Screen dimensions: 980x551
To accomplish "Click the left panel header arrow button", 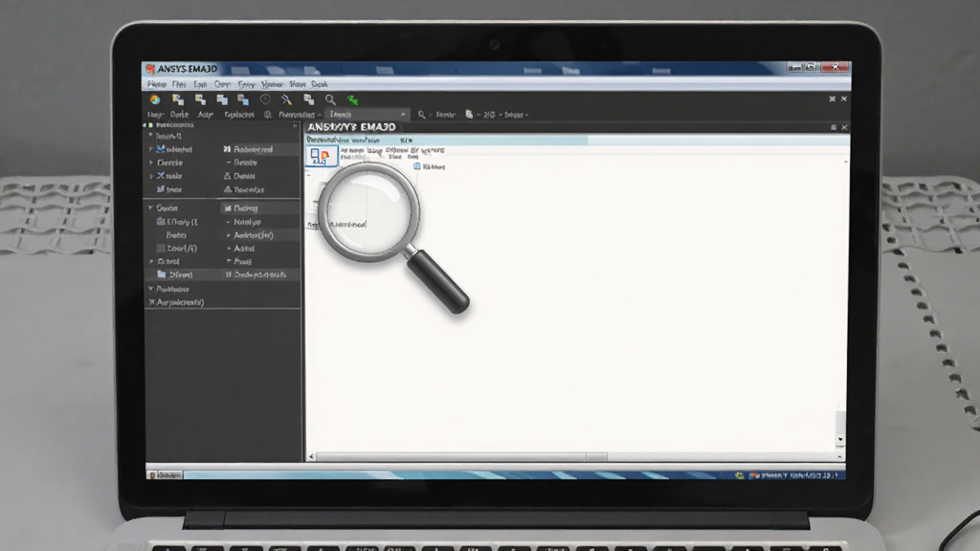I will 295,125.
